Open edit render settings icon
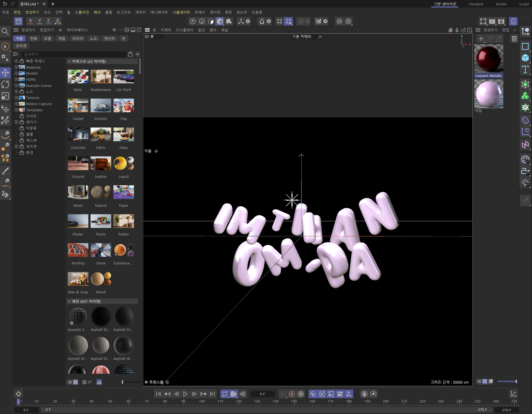Image resolution: width=532 pixels, height=414 pixels. click(x=501, y=21)
